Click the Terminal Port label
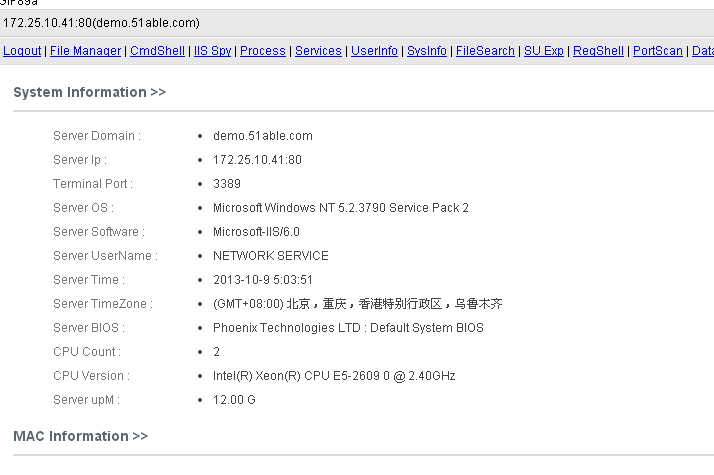This screenshot has width=714, height=475. coord(93,184)
